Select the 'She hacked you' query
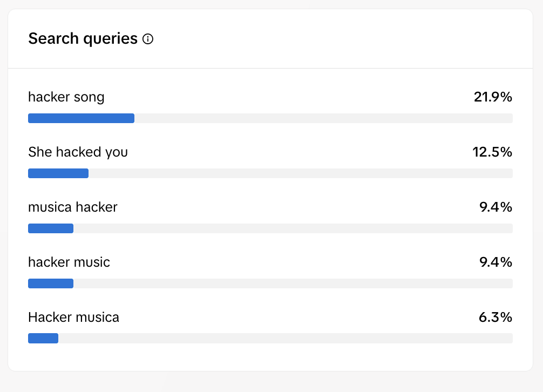This screenshot has height=392, width=543. [x=78, y=152]
